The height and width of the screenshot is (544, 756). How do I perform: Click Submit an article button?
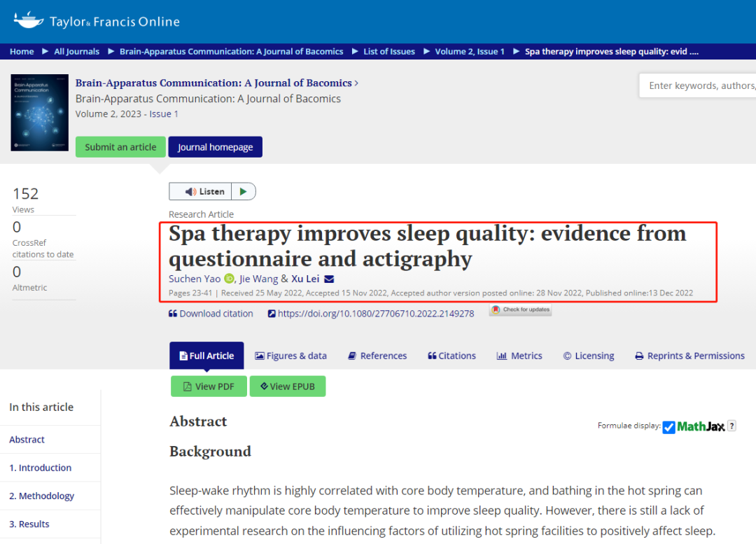click(120, 147)
